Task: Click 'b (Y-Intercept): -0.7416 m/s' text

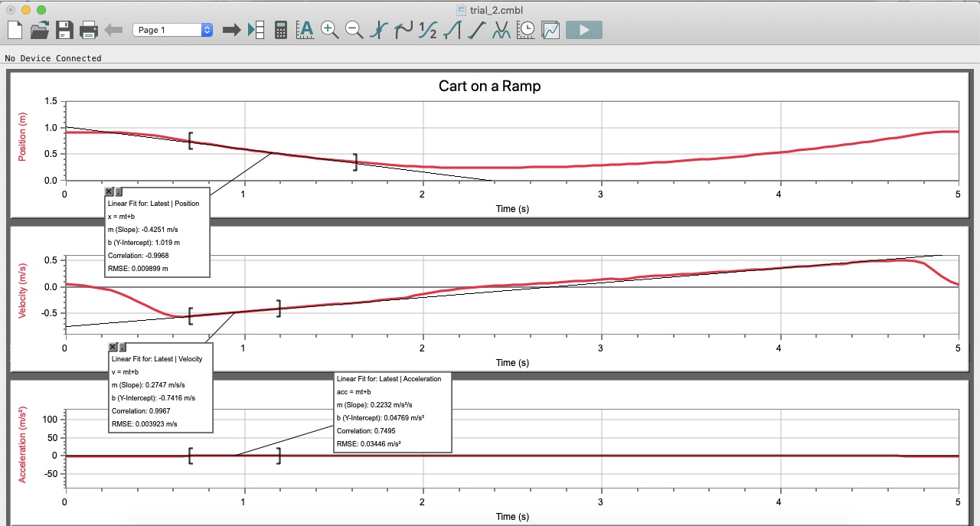Action: coord(153,397)
